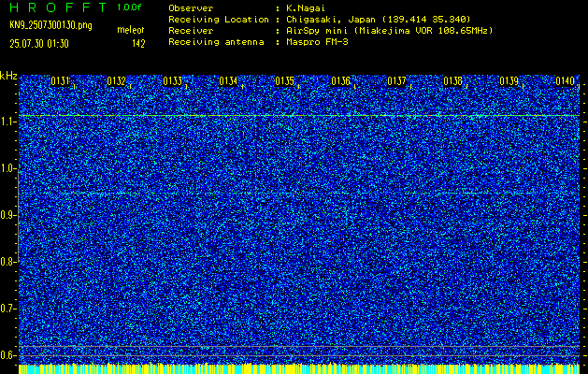Click the Chigasaki, Japan location text
This screenshot has width=588, height=374.
pos(378,20)
